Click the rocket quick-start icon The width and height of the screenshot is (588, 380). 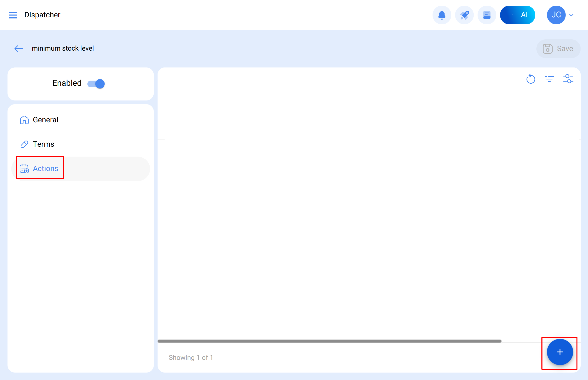coord(464,15)
